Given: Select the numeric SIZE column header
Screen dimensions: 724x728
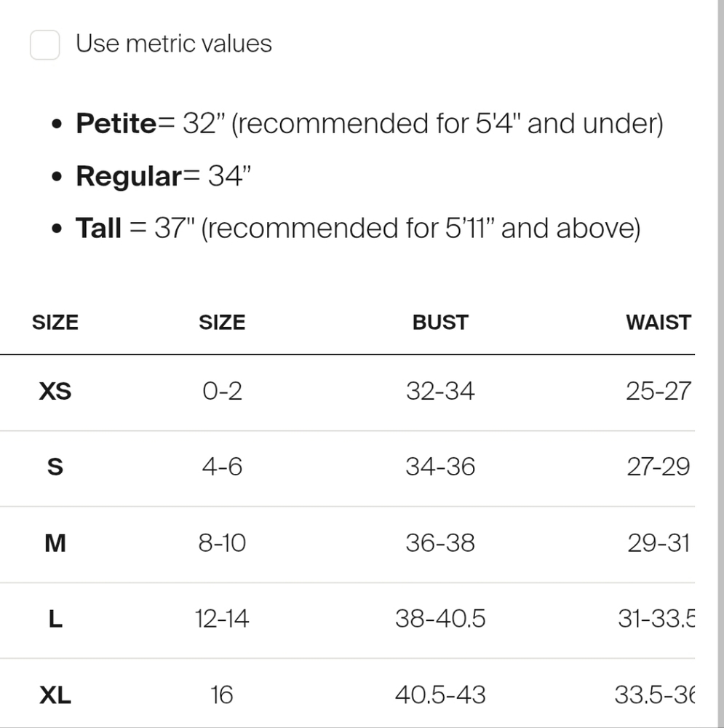Looking at the screenshot, I should coord(222,323).
